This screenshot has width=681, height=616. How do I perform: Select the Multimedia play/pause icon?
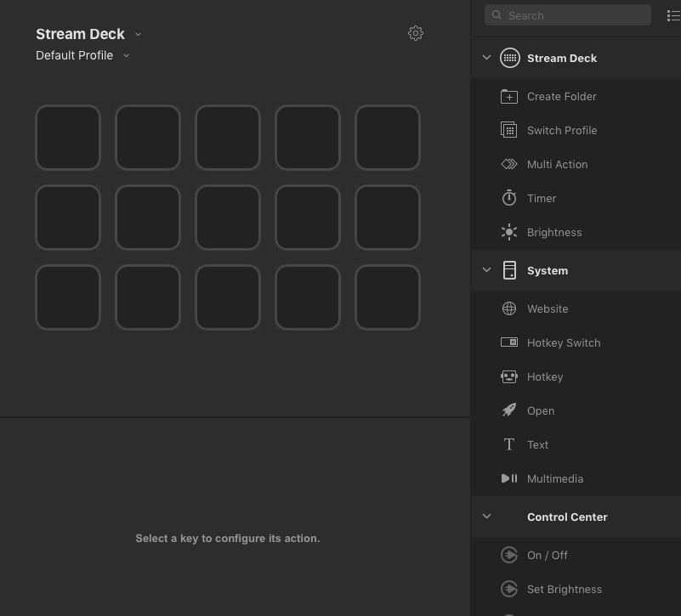tap(509, 478)
